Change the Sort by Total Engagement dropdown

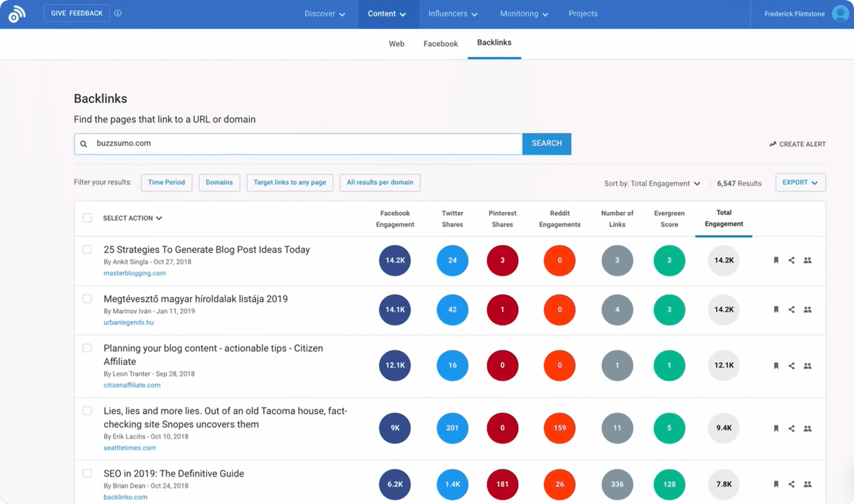652,184
